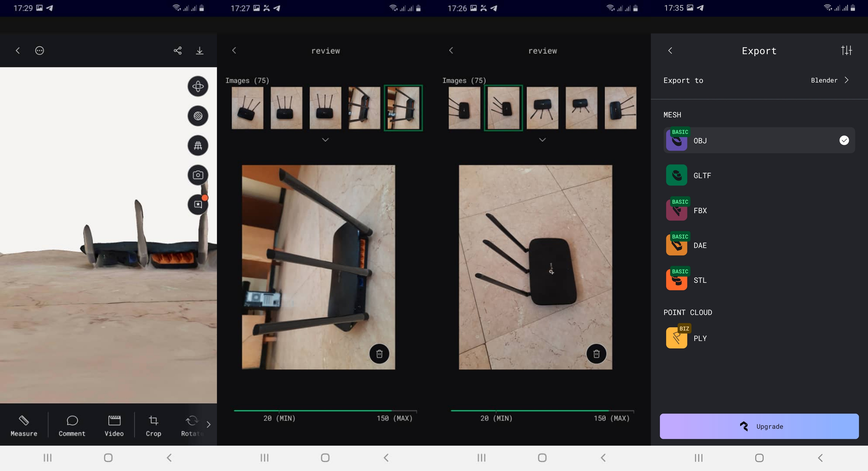This screenshot has width=868, height=471.
Task: Select first thumbnail in middle-left review panel
Action: (x=247, y=108)
